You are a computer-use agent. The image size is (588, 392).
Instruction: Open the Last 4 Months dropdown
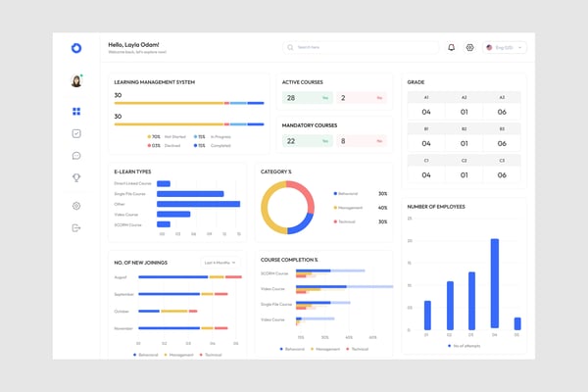pyautogui.click(x=220, y=263)
